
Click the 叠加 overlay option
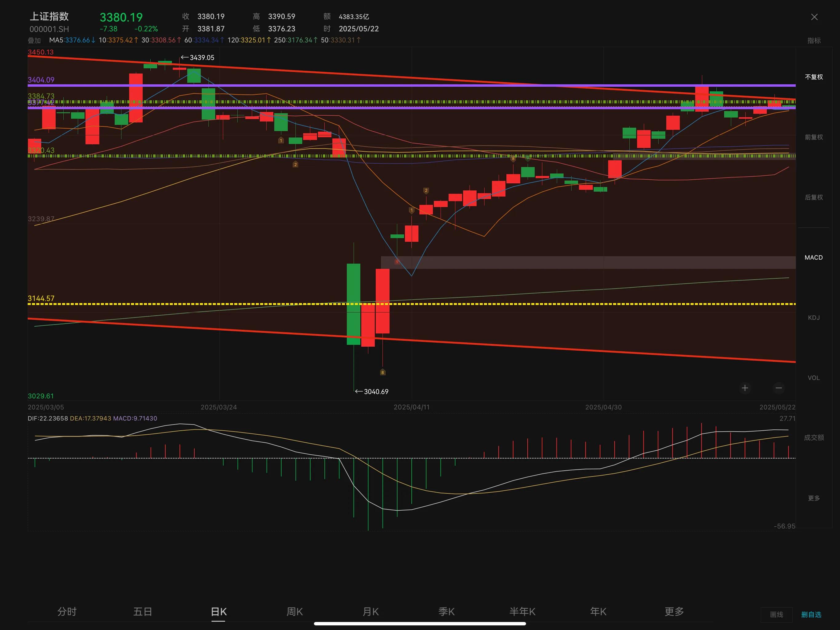pos(34,41)
